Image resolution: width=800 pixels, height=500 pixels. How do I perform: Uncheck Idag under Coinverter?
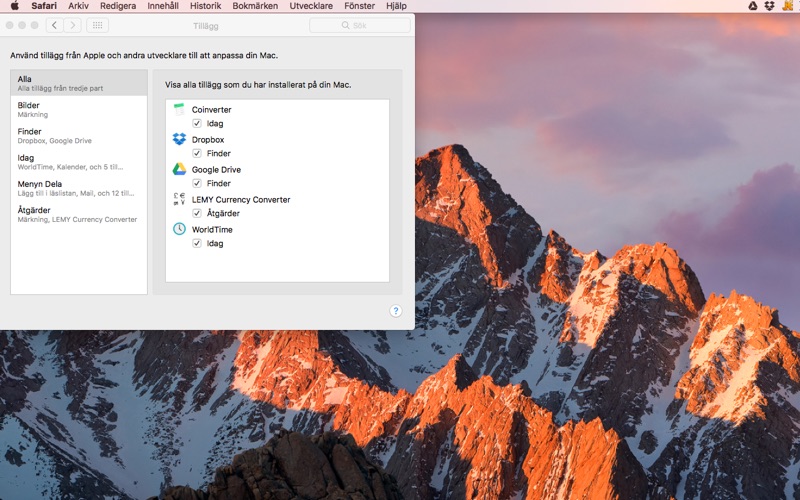[x=197, y=123]
